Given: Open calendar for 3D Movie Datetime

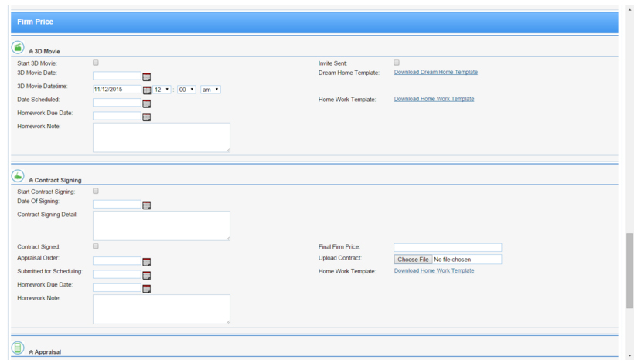Looking at the screenshot, I should 147,90.
